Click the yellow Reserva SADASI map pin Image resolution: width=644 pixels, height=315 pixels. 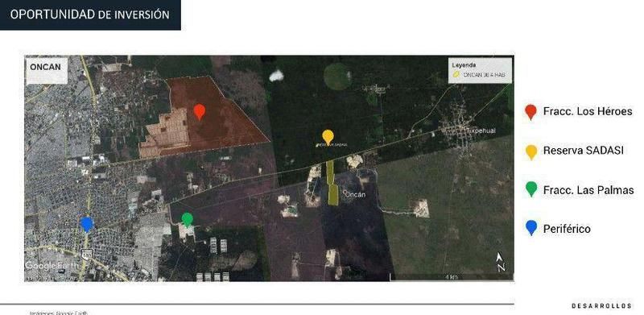pos(328,137)
